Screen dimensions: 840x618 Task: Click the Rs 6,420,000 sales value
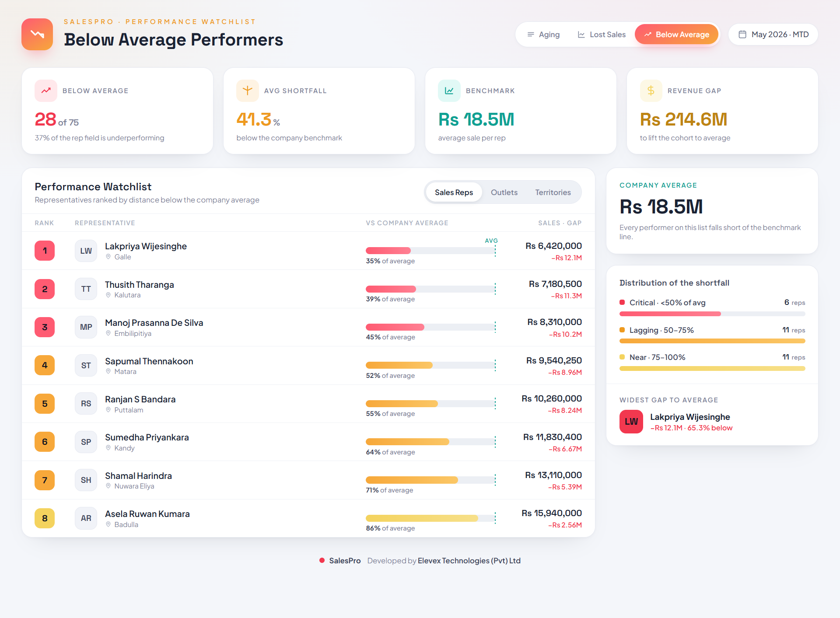click(x=553, y=246)
